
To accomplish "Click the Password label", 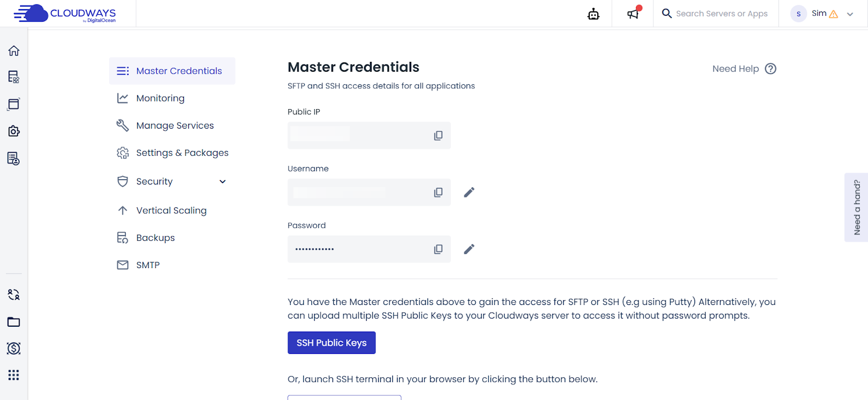I will [307, 226].
